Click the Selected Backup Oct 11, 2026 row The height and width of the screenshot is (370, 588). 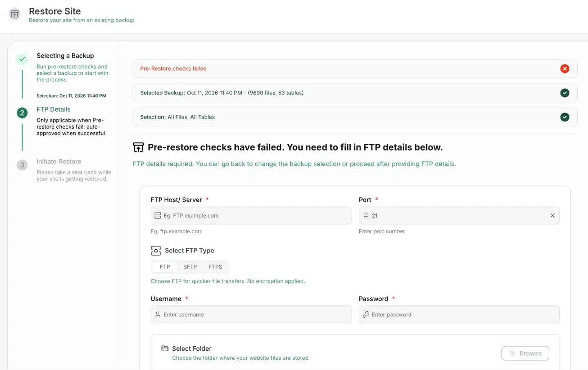click(x=355, y=93)
